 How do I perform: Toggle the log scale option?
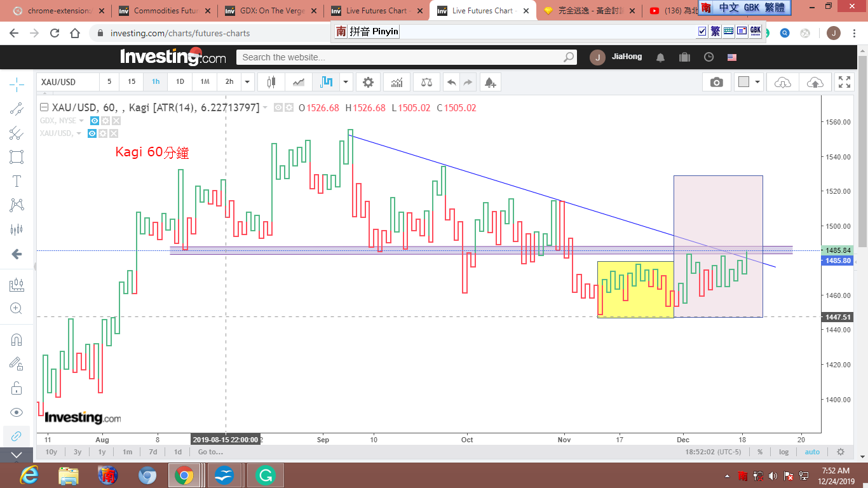tap(784, 452)
